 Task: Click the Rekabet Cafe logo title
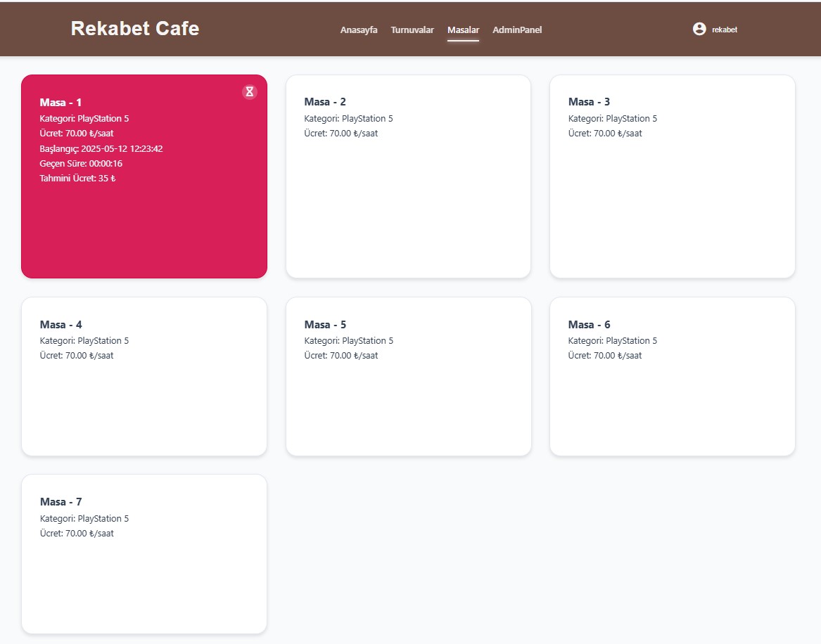click(135, 28)
